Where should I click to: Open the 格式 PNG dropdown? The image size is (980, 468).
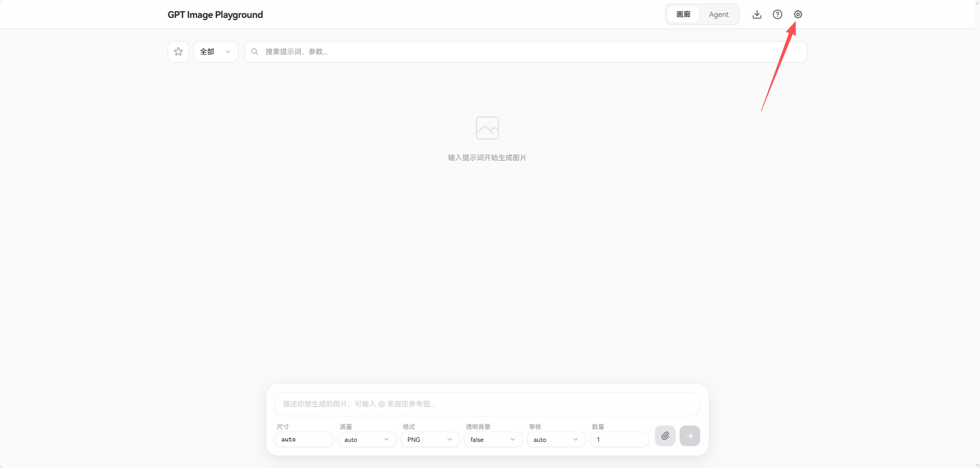point(430,439)
